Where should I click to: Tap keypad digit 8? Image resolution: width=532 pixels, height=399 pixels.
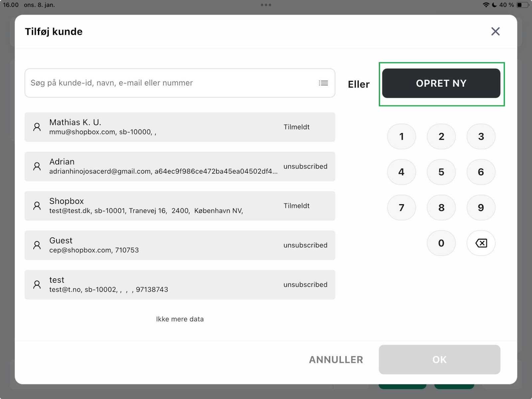pos(441,207)
